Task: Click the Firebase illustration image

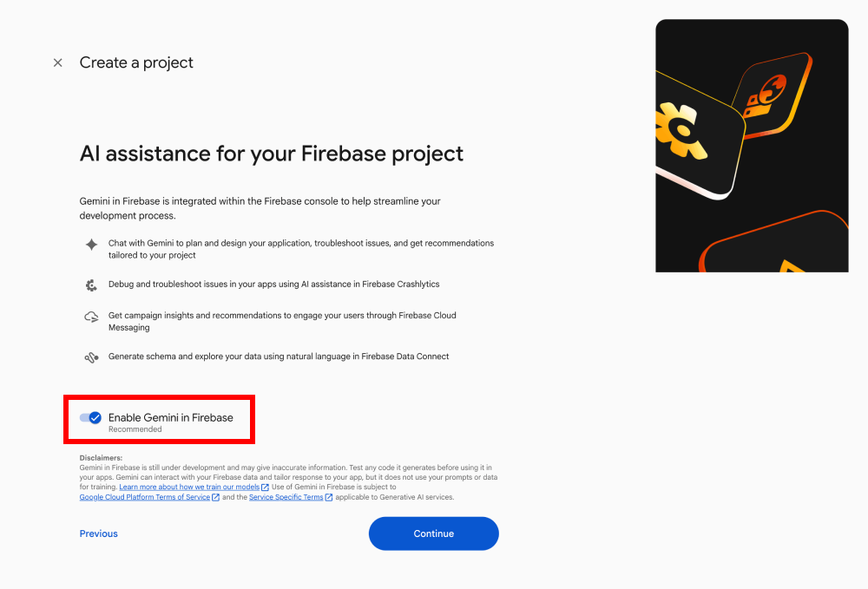Action: pyautogui.click(x=752, y=146)
